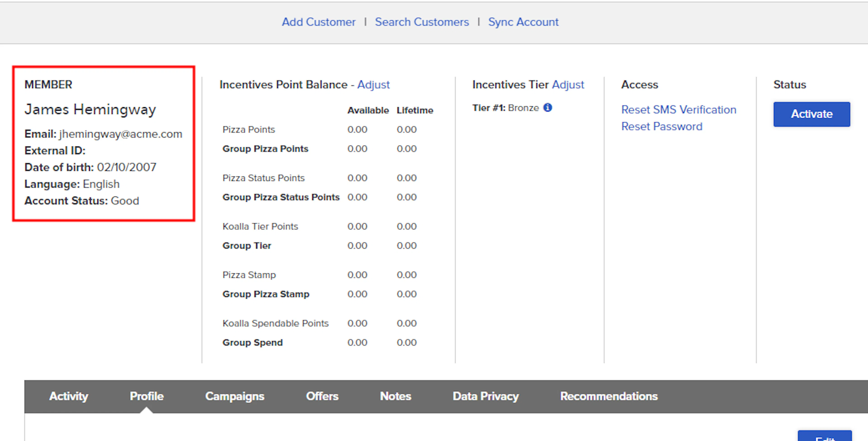Click Pizza Stamp available value 0.00
This screenshot has height=441, width=868.
coord(357,275)
